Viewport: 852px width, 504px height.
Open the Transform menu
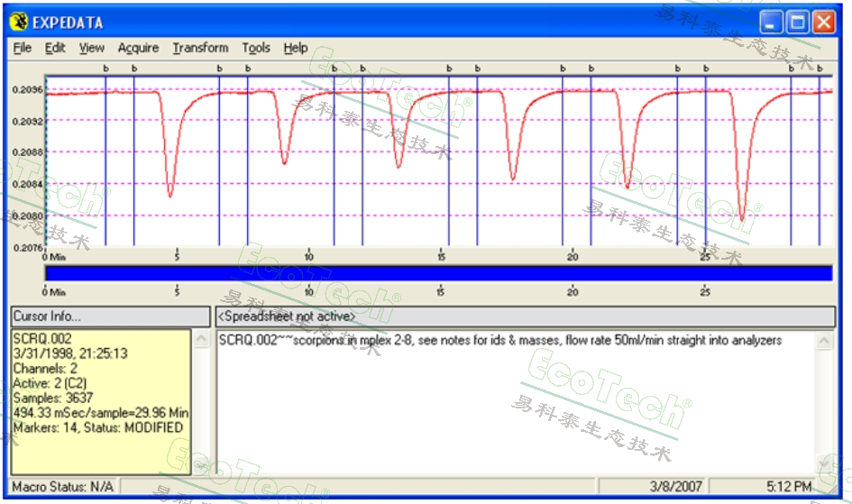click(x=200, y=48)
